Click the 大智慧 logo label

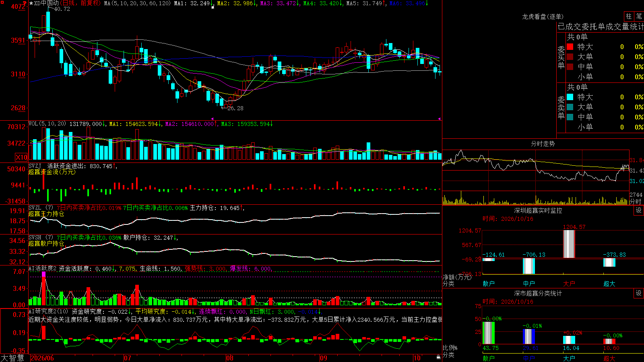coord(12,358)
